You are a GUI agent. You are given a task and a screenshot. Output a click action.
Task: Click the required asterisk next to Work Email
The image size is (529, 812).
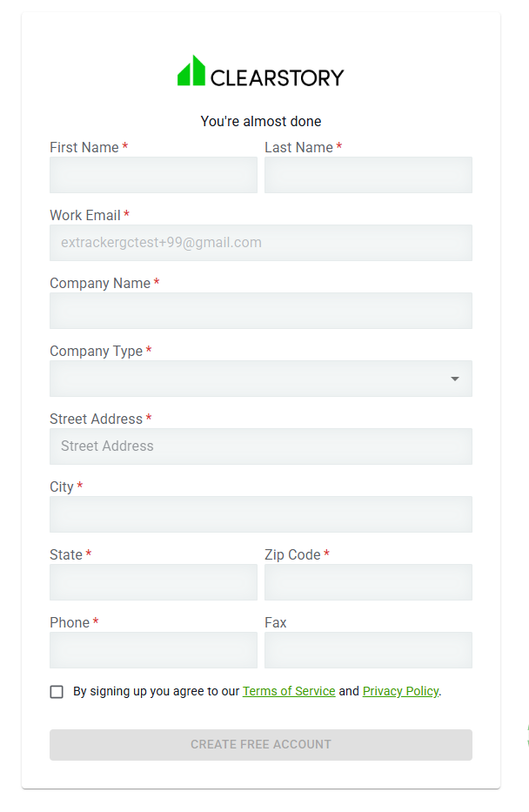(127, 215)
